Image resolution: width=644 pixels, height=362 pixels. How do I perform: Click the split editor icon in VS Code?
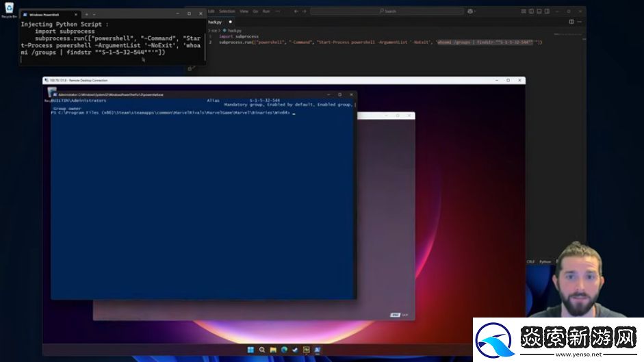coord(571,22)
